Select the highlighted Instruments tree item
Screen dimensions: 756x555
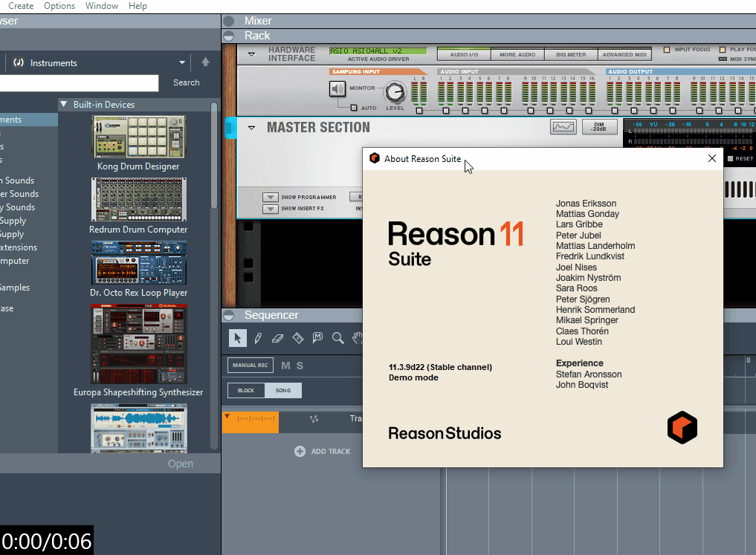point(29,120)
